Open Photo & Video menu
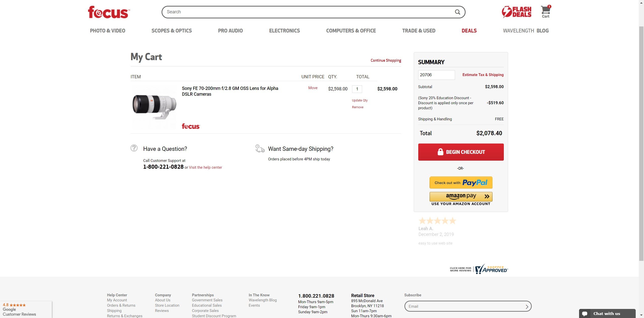Screen dimensions: 644x318 [x=107, y=31]
